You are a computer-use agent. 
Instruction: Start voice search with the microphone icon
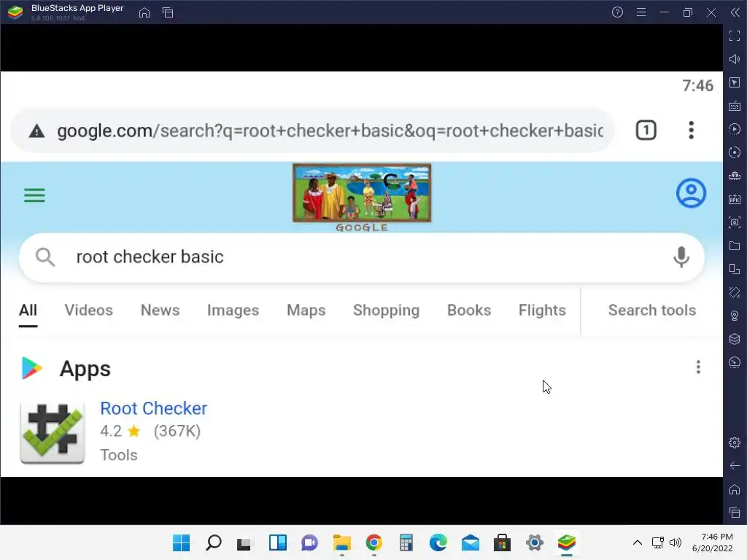(x=681, y=257)
